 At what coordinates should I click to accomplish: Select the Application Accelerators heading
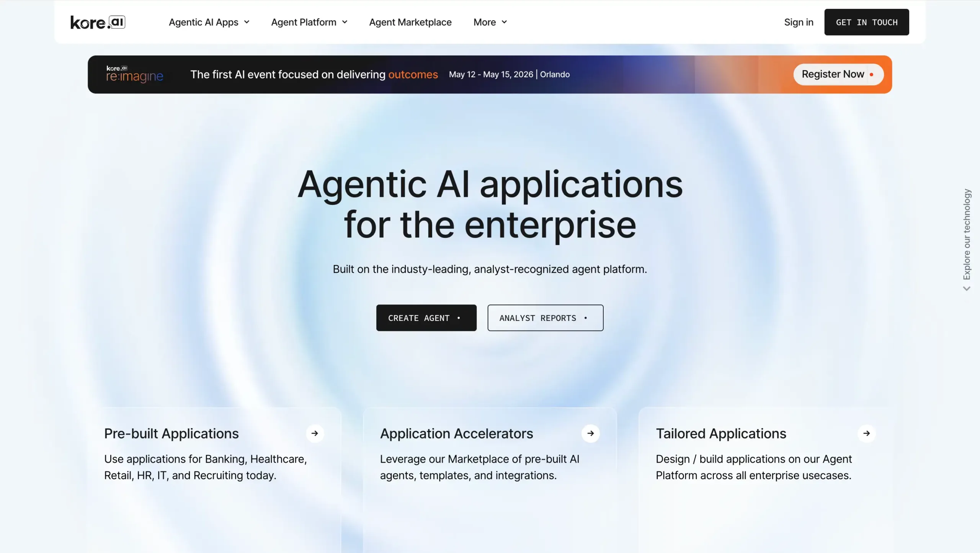pos(457,434)
